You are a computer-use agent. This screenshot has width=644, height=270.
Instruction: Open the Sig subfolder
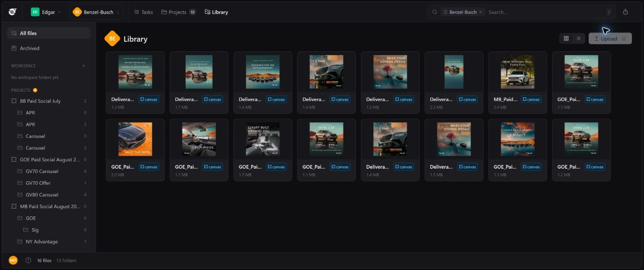pyautogui.click(x=49, y=230)
